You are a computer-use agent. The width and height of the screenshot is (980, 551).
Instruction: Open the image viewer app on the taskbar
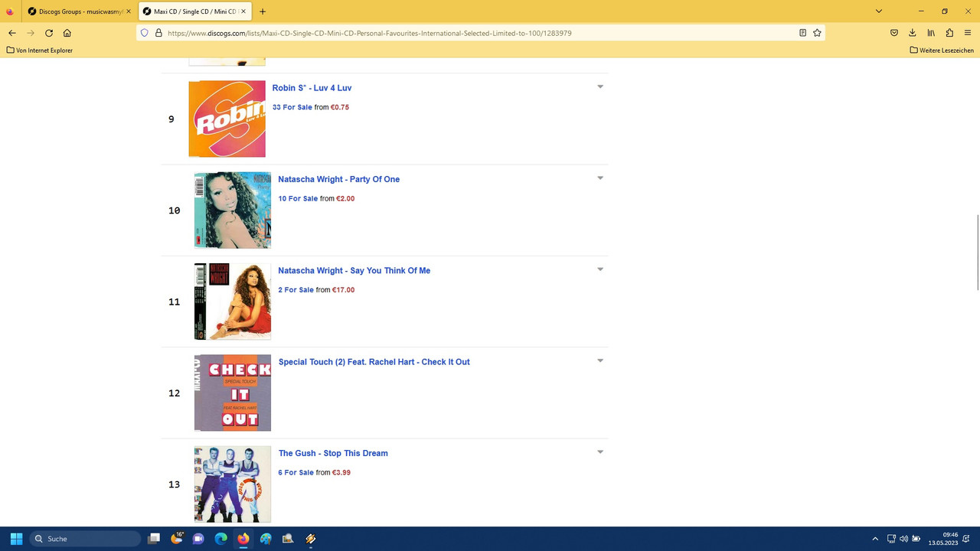coord(288,539)
